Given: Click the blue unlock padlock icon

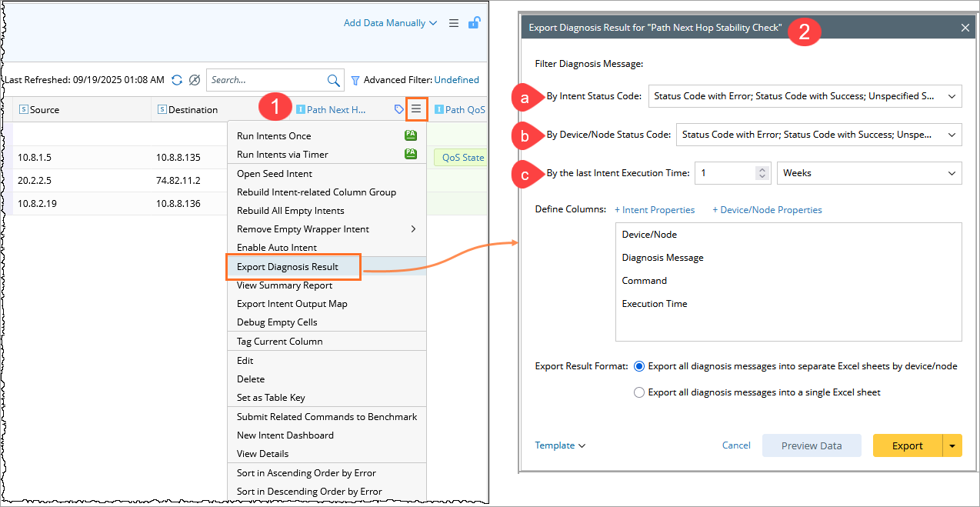Looking at the screenshot, I should pyautogui.click(x=475, y=22).
